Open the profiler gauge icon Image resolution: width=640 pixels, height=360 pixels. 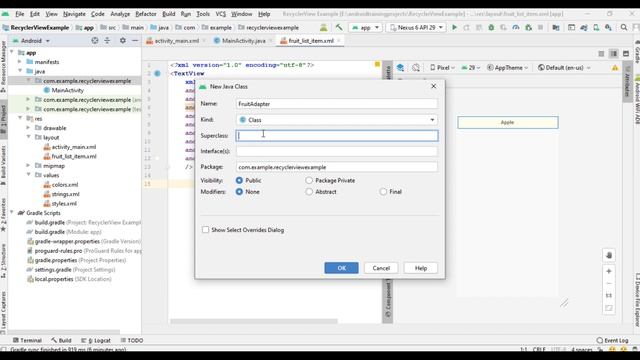516,27
